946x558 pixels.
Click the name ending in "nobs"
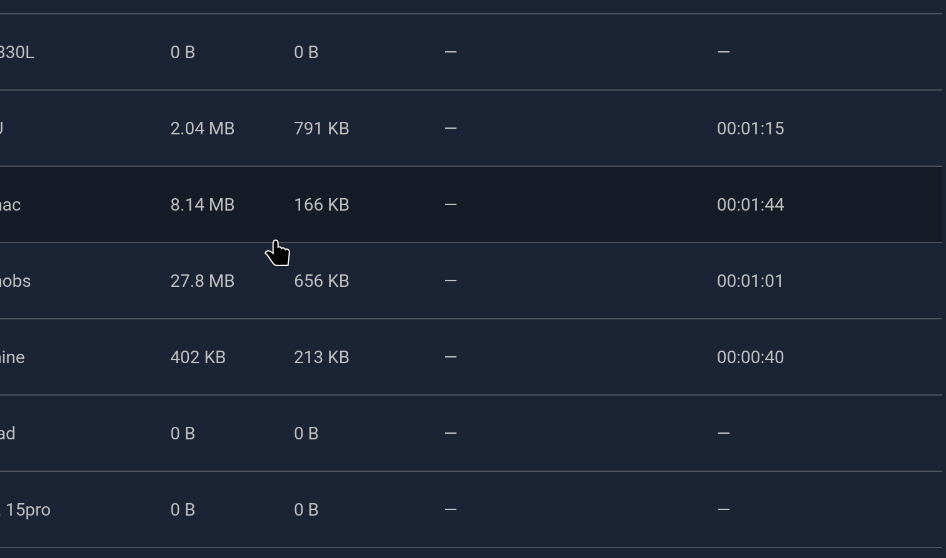point(15,281)
